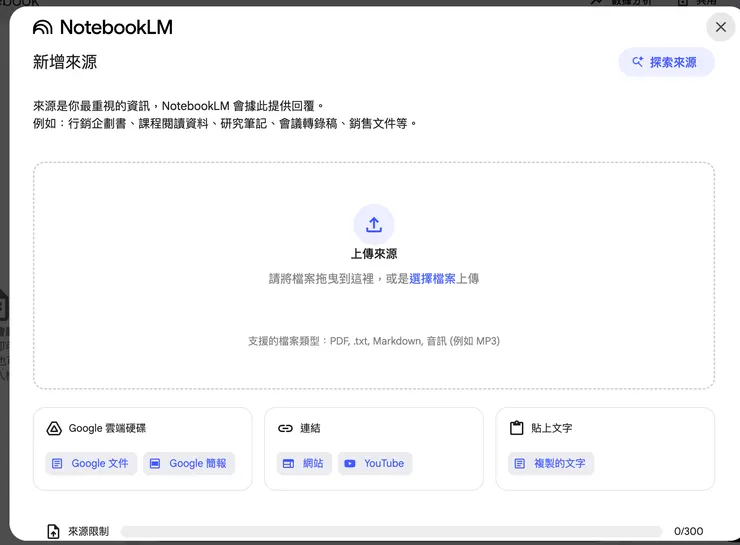Click the Google 雲端硬碟 label
The height and width of the screenshot is (545, 740).
(x=107, y=428)
